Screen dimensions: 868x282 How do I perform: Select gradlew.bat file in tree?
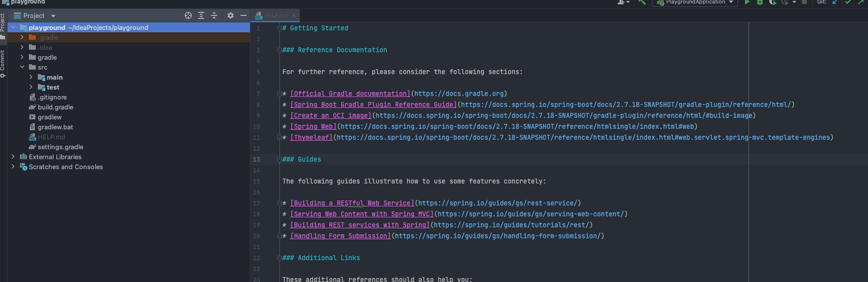tap(55, 127)
